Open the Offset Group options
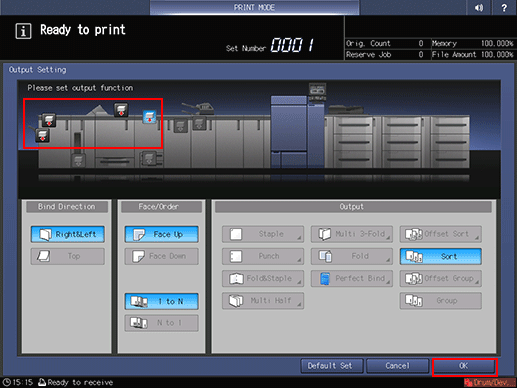The width and height of the screenshot is (517, 388). pos(441,278)
